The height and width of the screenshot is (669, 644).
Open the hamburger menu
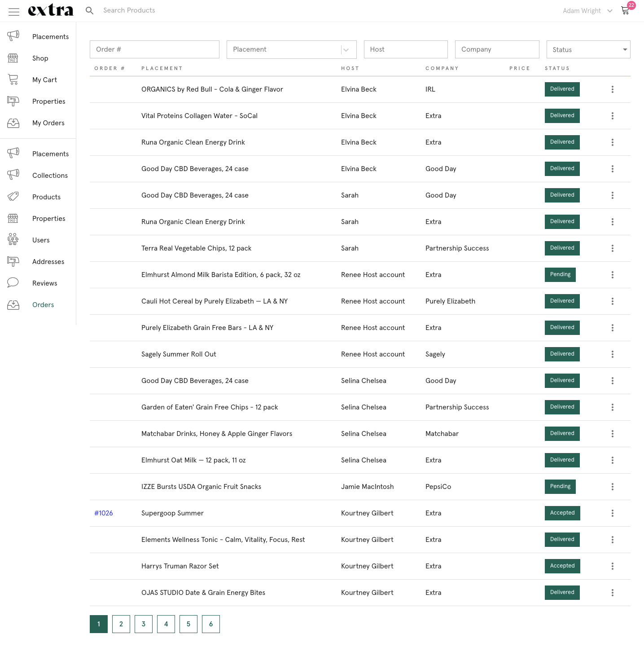[x=14, y=12]
